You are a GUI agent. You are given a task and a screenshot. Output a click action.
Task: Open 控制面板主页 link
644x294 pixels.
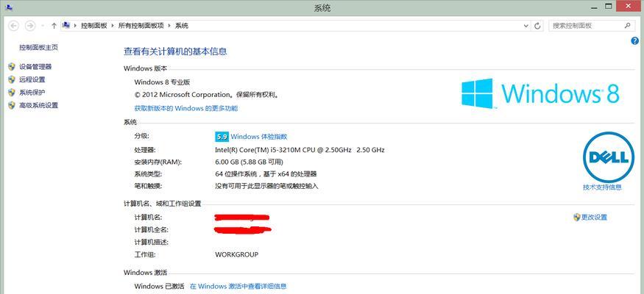38,48
